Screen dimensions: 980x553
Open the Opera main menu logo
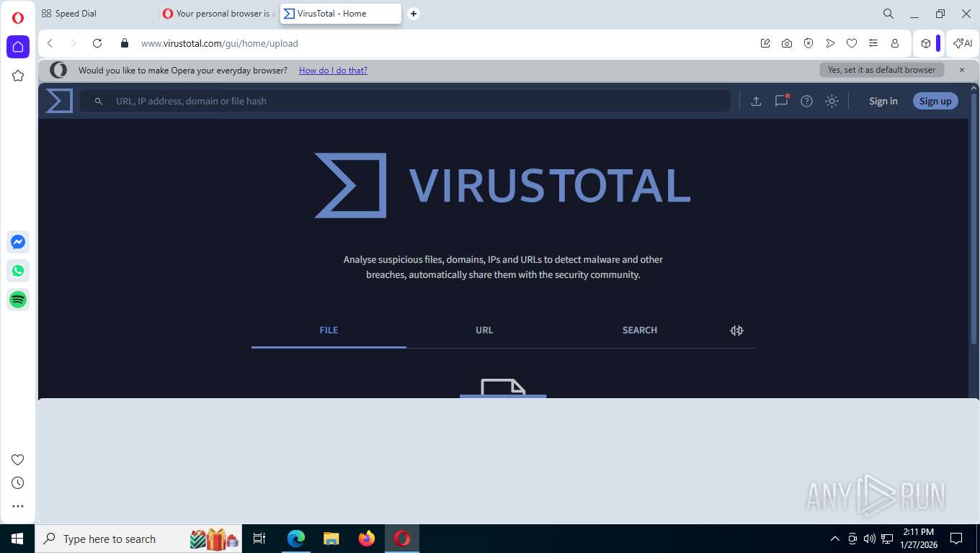(x=18, y=18)
